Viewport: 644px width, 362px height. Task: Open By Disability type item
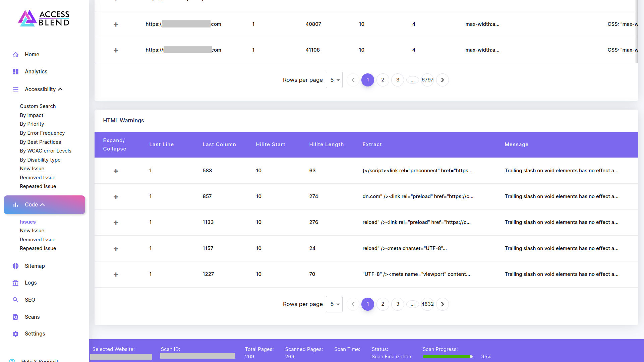tap(40, 160)
